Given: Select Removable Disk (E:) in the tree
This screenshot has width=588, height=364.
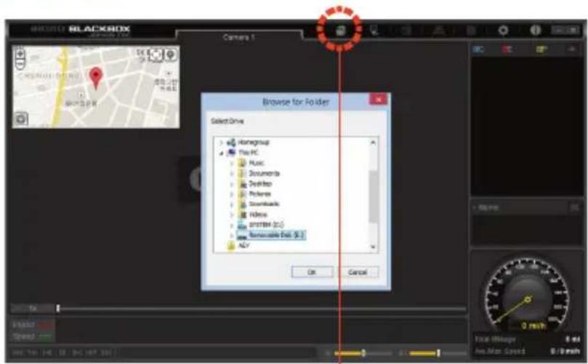Looking at the screenshot, I should click(x=277, y=235).
